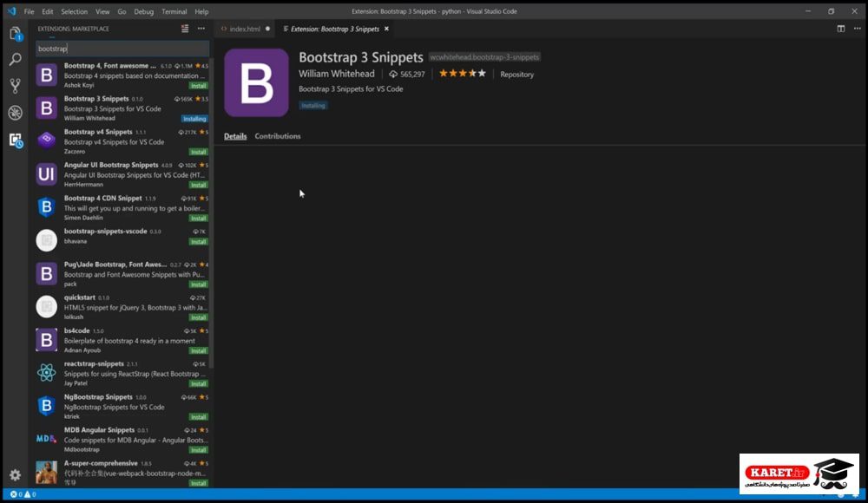The width and height of the screenshot is (868, 503).
Task: Install Bootstrap 4, Font awesome extension
Action: [x=198, y=86]
